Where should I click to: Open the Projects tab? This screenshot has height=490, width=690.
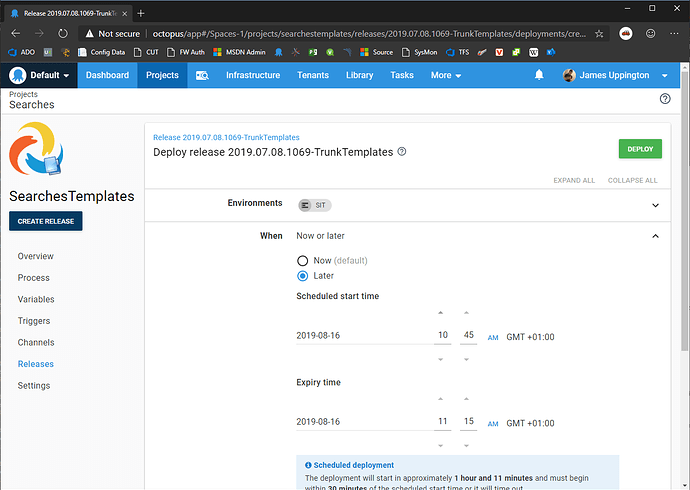coord(162,75)
